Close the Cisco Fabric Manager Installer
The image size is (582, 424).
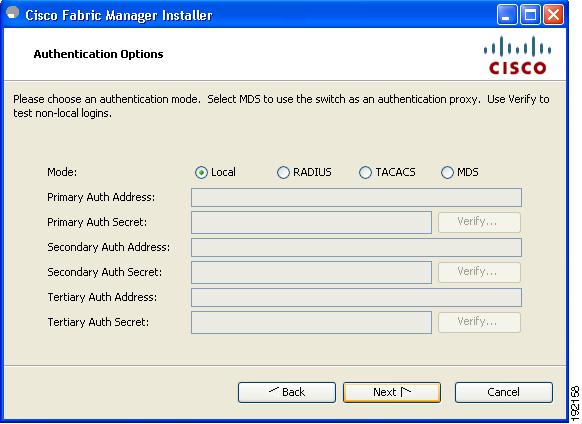553,15
